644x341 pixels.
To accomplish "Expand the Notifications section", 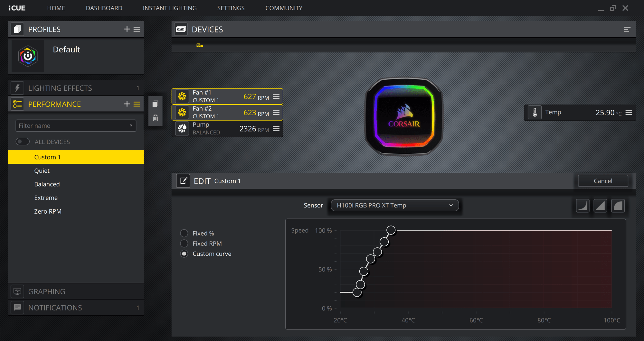I will (x=76, y=308).
